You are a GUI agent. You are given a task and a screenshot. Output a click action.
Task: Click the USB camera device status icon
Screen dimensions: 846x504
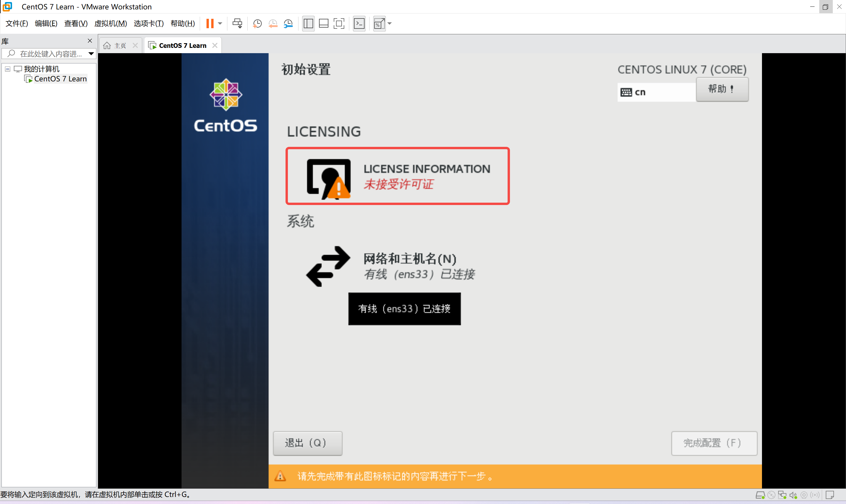pyautogui.click(x=804, y=495)
